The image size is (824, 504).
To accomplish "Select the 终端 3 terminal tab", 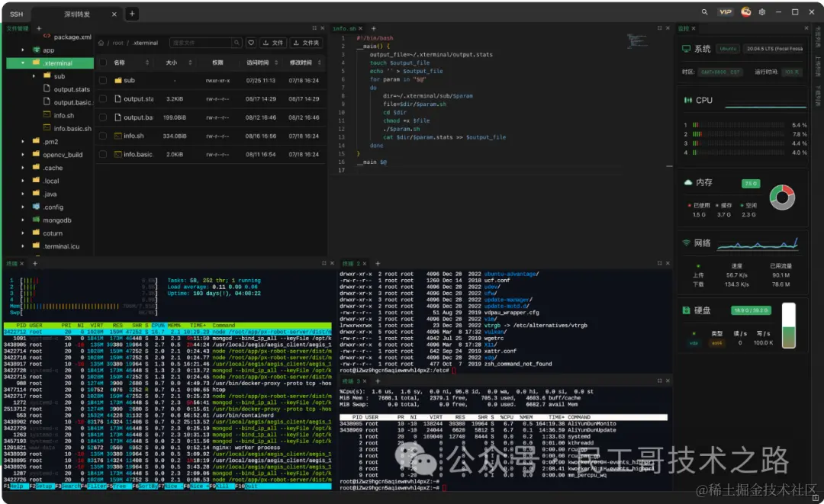I will pyautogui.click(x=351, y=380).
